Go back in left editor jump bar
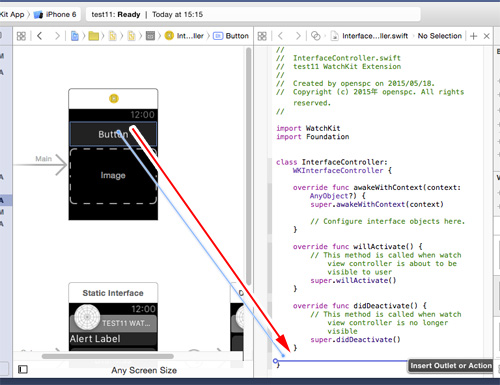 40,36
